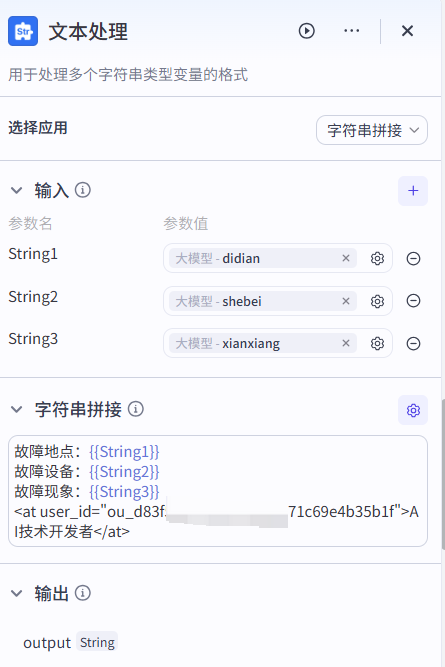
Task: Collapse the 输入 section
Action: [17, 190]
